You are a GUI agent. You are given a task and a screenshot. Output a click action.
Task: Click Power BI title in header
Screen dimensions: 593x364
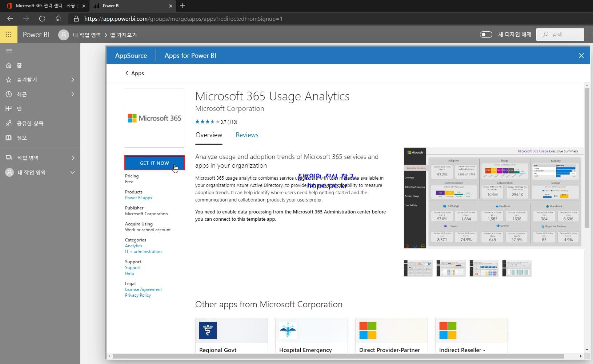(x=36, y=35)
